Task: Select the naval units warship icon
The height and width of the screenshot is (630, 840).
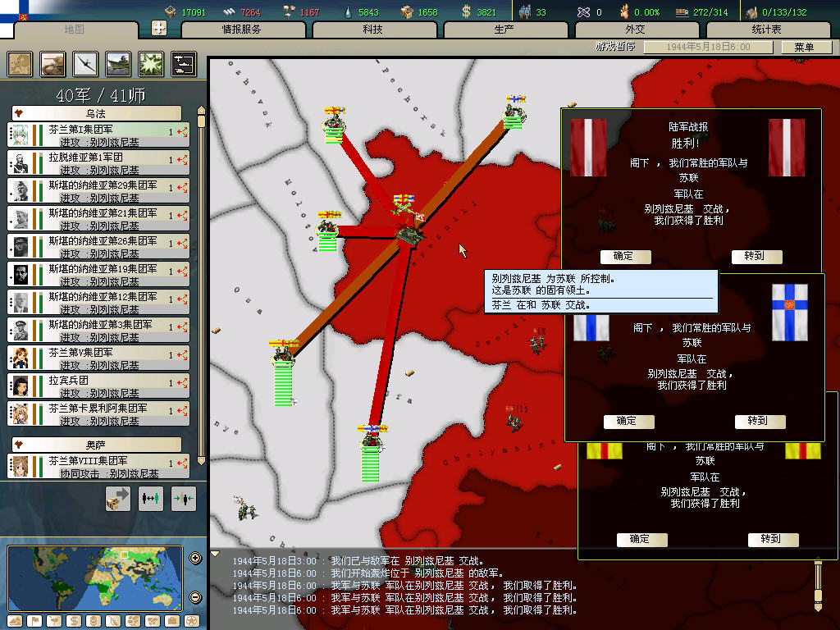Action: point(118,64)
